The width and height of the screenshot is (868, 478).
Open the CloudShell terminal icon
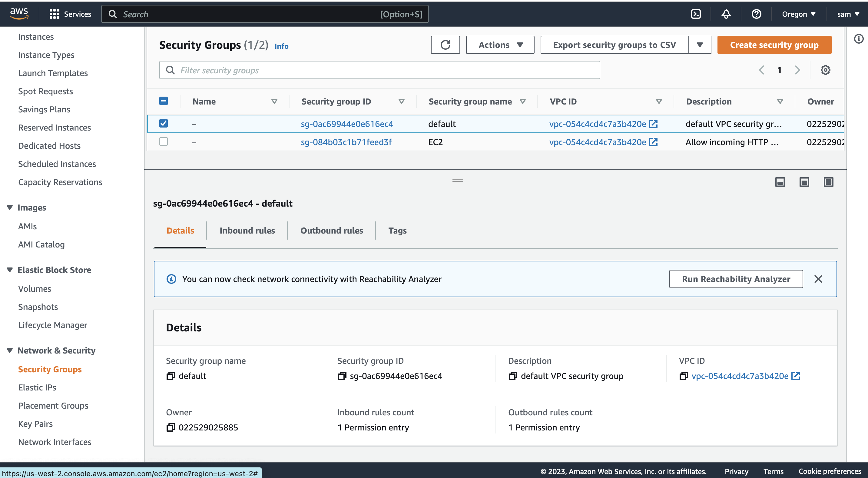(696, 14)
